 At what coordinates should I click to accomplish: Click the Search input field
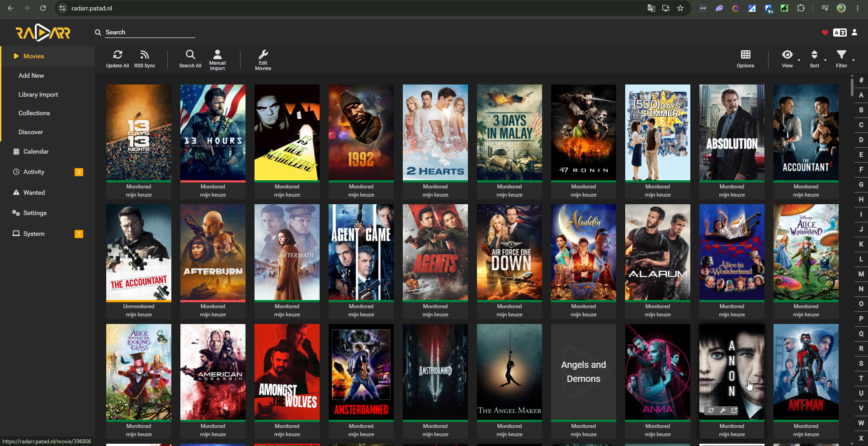click(150, 33)
